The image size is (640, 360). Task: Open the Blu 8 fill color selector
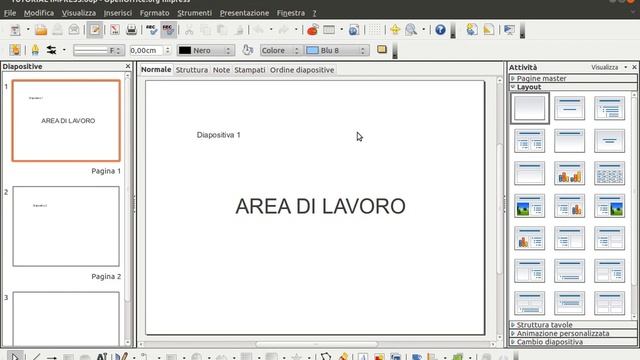point(337,50)
